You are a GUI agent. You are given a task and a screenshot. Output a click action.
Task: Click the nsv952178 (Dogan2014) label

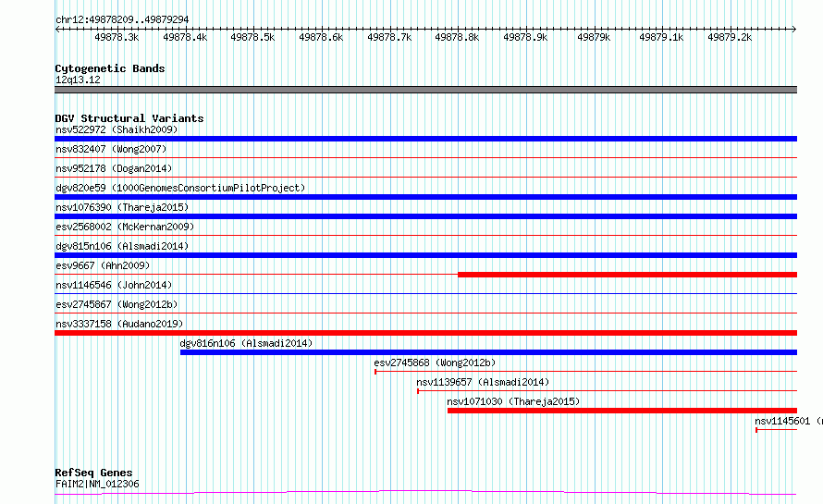click(x=114, y=168)
